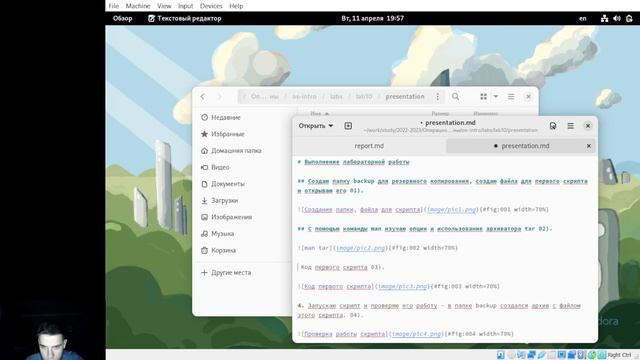
Task: Click the volume icon in the top bar
Action: 617,18
